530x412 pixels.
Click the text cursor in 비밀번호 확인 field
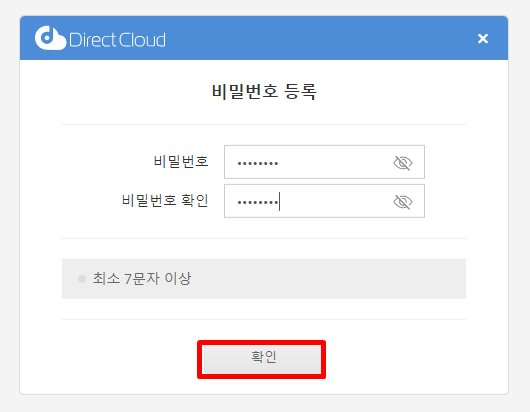pyautogui.click(x=280, y=201)
